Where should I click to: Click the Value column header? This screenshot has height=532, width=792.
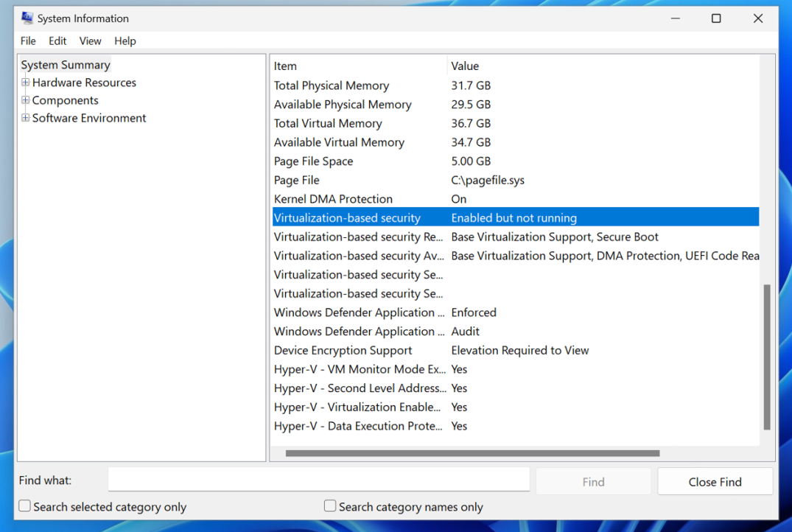(x=465, y=66)
